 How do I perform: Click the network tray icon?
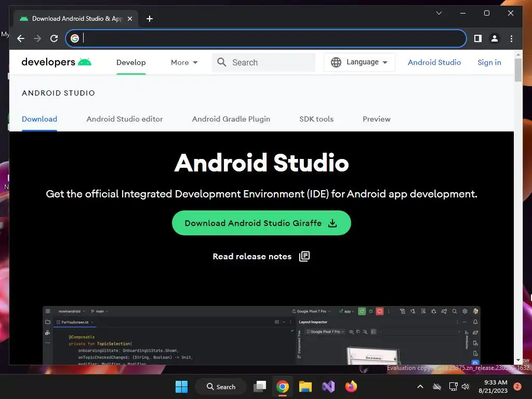(453, 387)
